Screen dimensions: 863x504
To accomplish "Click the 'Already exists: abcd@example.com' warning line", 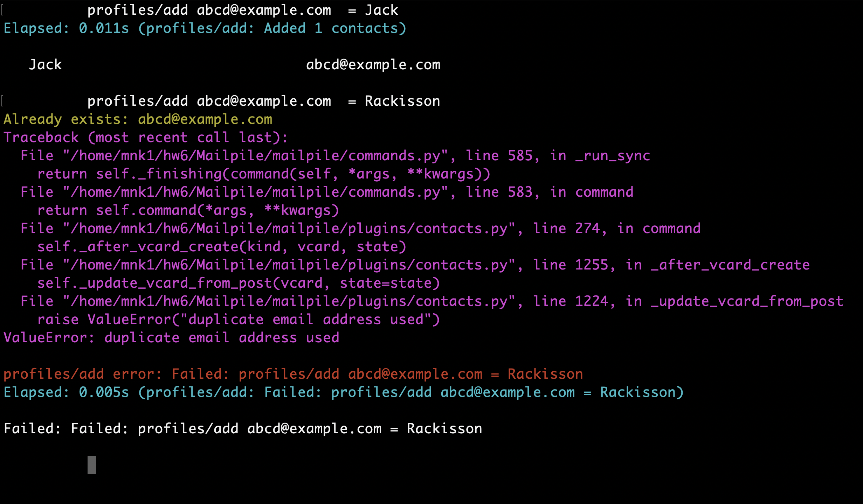I will (x=138, y=120).
